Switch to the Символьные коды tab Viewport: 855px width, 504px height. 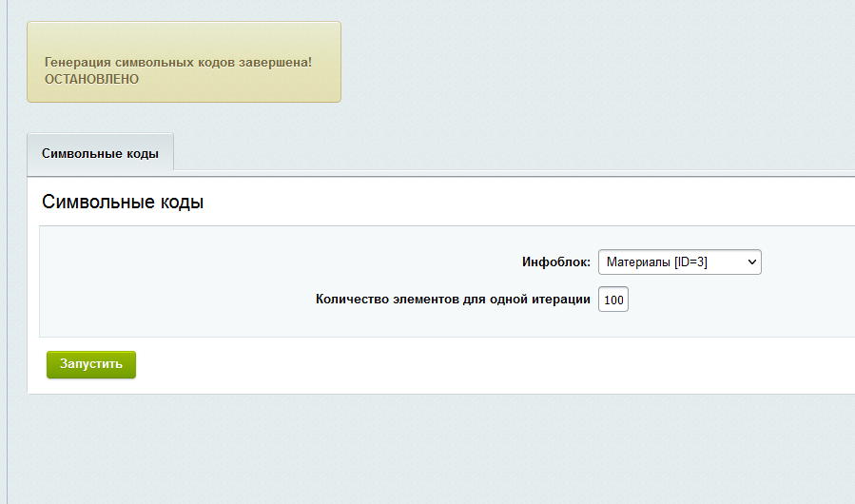click(x=100, y=153)
